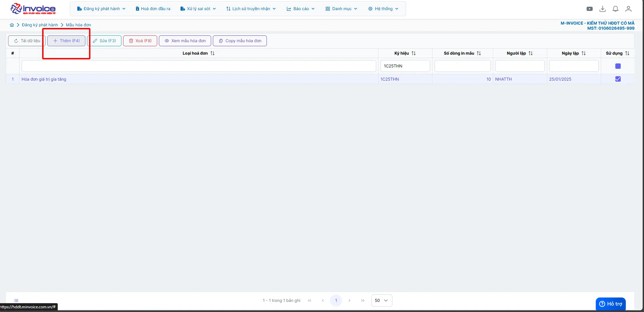This screenshot has height=312, width=644.
Task: Open Hoá đơn đầu ra menu item
Action: [x=153, y=9]
